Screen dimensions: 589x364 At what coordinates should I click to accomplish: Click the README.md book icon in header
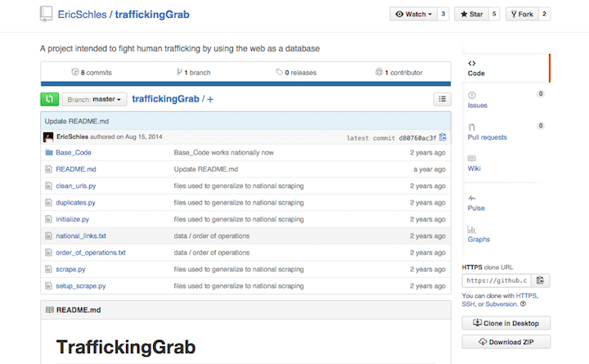tap(50, 310)
